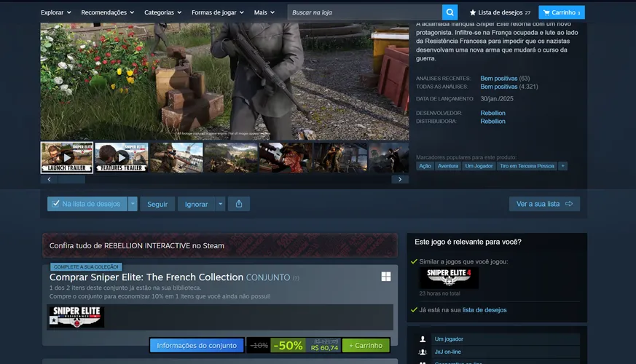Click the main game video preview
Image resolution: width=636 pixels, height=364 pixels.
click(224, 81)
